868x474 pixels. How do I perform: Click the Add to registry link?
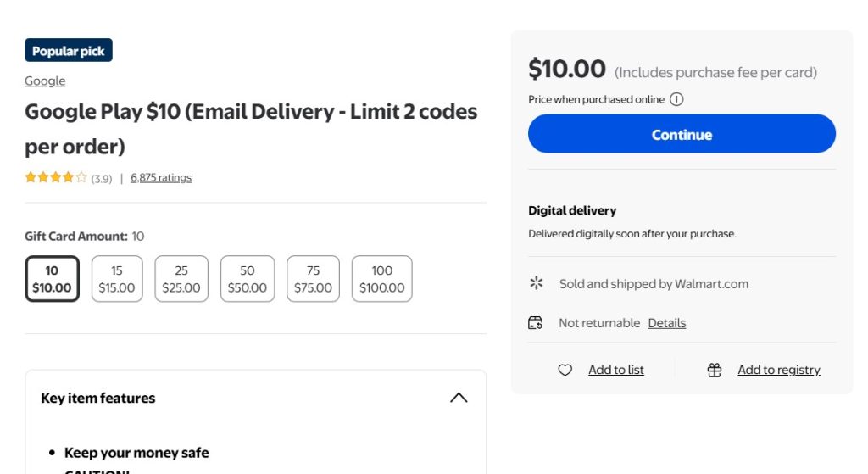click(x=779, y=370)
